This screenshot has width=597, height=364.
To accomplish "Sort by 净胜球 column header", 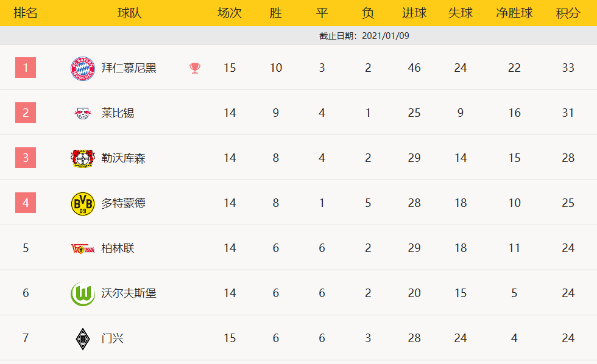I will [514, 13].
